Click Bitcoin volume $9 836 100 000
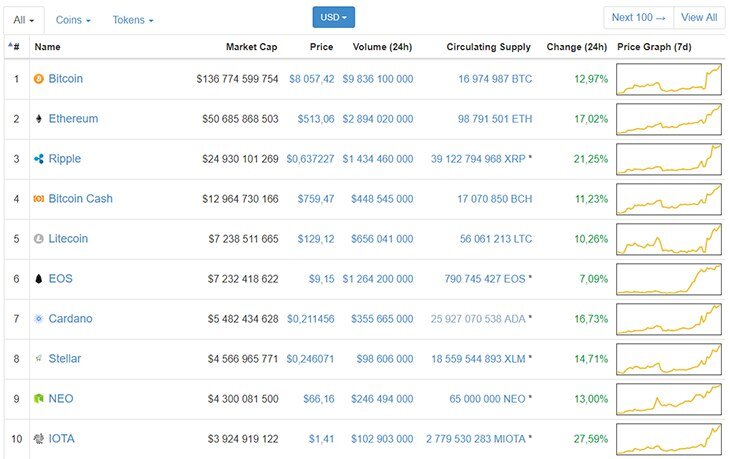The width and height of the screenshot is (730, 459). tap(378, 79)
